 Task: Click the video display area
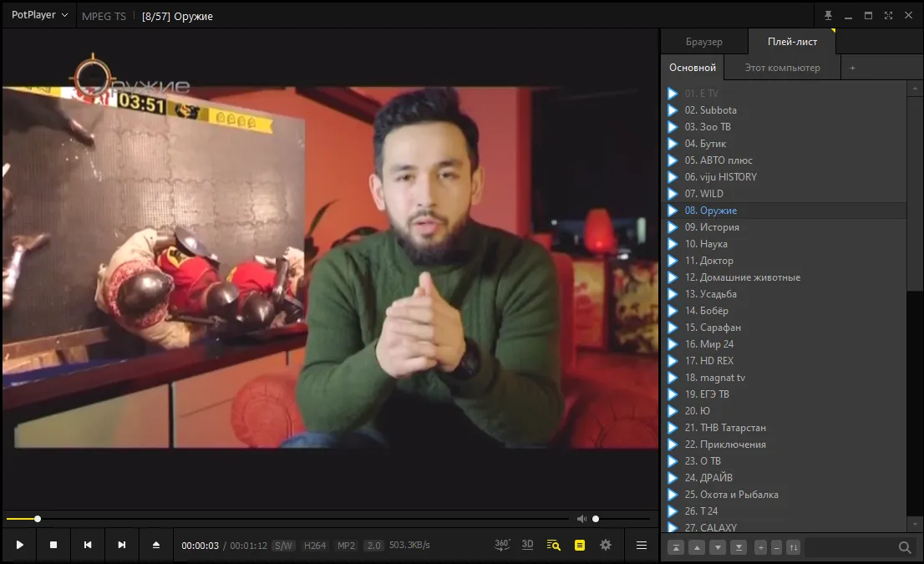coord(330,268)
